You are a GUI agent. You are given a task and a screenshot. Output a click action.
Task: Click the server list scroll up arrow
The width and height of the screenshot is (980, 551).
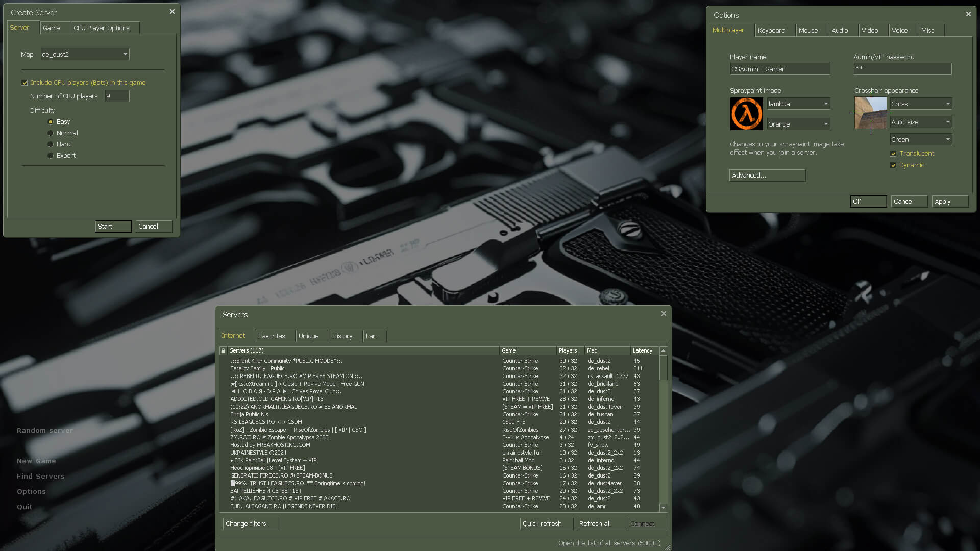[x=663, y=350]
